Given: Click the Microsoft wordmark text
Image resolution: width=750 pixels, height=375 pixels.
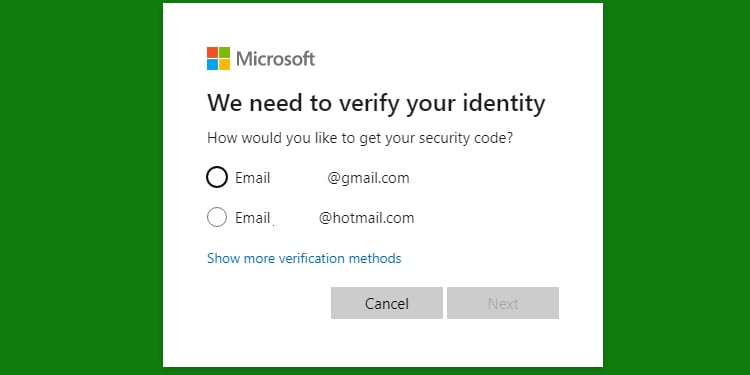Looking at the screenshot, I should [x=276, y=59].
